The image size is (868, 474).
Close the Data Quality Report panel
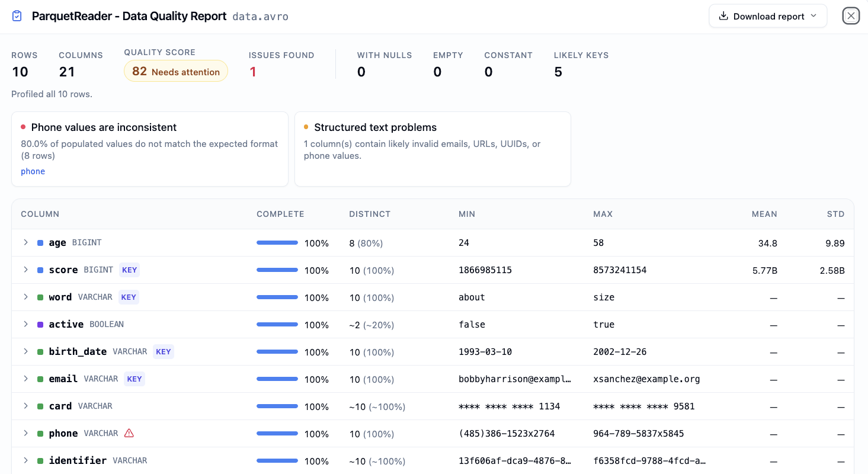851,16
